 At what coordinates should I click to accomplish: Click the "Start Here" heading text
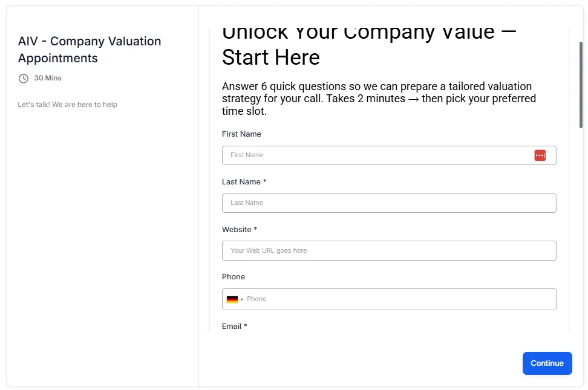tap(271, 57)
